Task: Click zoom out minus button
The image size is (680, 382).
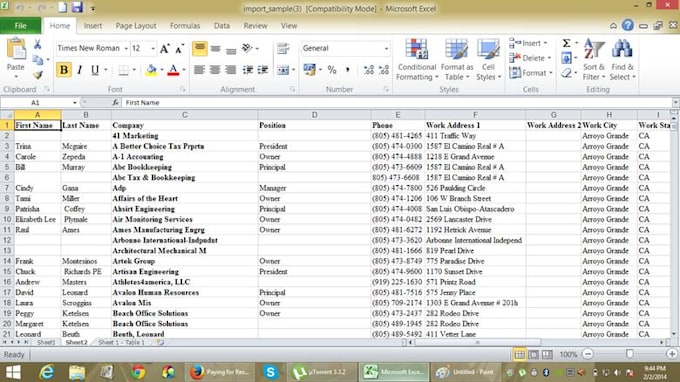Action: 588,355
